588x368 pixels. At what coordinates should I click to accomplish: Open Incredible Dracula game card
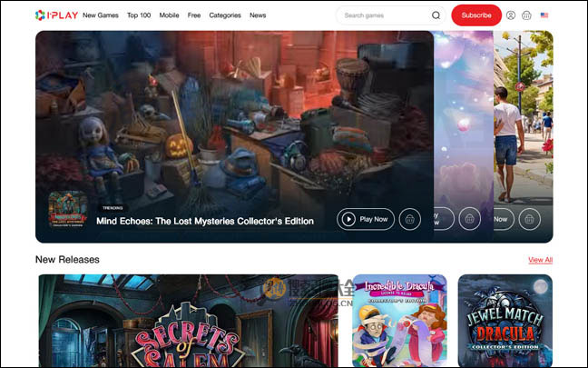click(400, 321)
